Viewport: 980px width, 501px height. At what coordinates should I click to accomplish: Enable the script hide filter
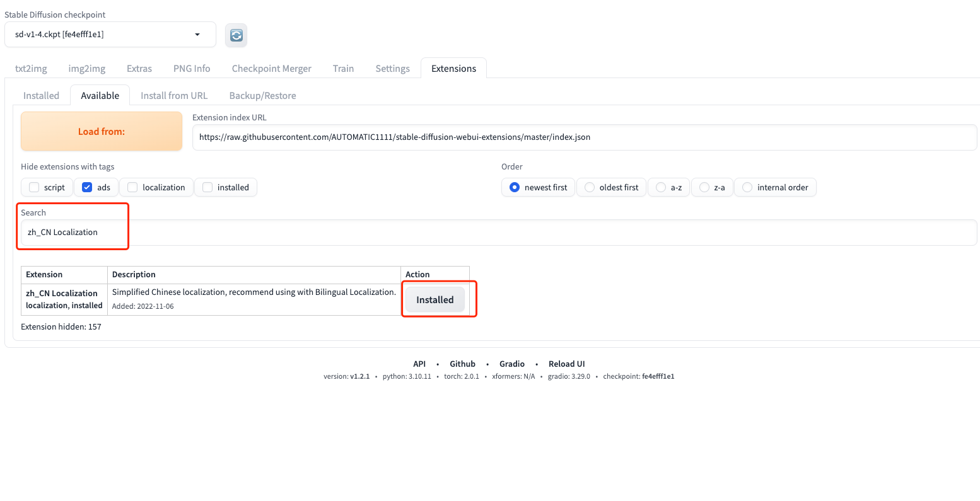pos(33,187)
